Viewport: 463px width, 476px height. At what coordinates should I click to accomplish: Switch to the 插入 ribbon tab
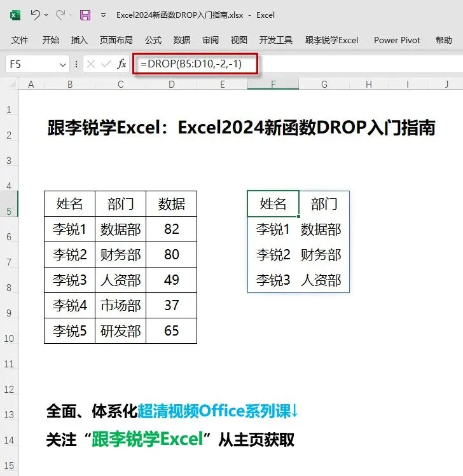[79, 40]
